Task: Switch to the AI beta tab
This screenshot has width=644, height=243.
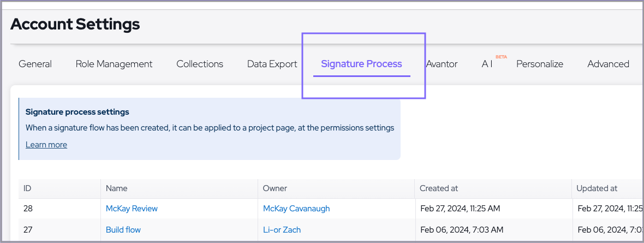Action: point(487,64)
